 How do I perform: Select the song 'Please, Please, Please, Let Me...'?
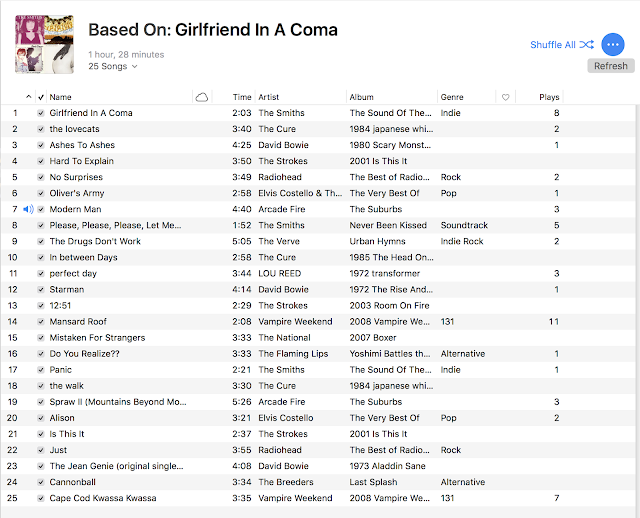click(116, 225)
